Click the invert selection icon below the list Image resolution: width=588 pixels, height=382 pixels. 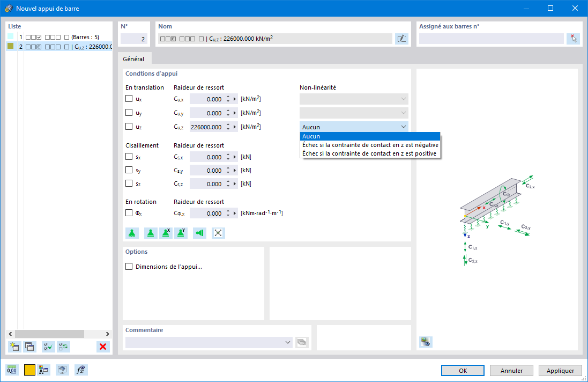tap(64, 347)
